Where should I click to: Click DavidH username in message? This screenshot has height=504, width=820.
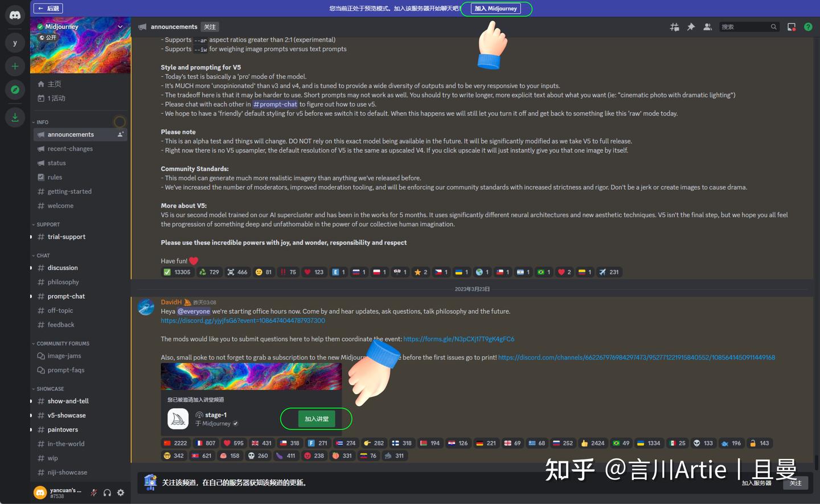(171, 302)
